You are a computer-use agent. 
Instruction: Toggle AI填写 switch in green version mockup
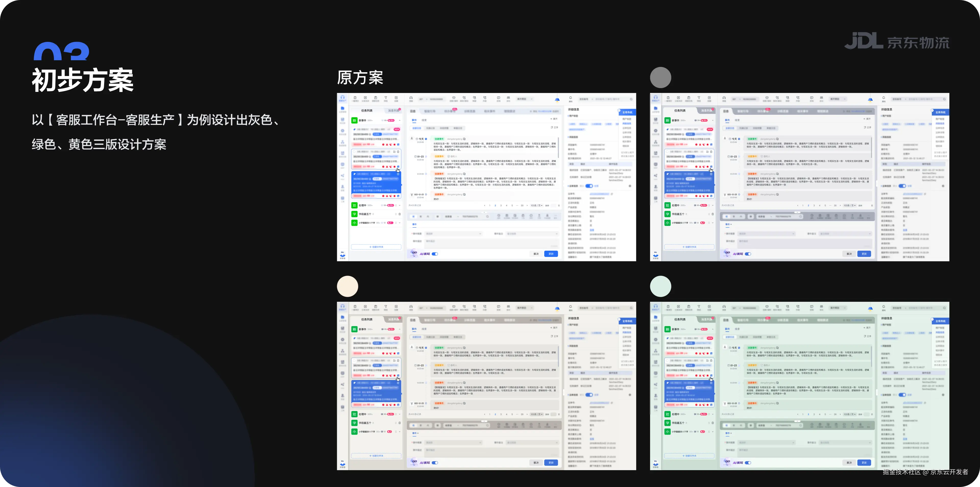point(748,463)
